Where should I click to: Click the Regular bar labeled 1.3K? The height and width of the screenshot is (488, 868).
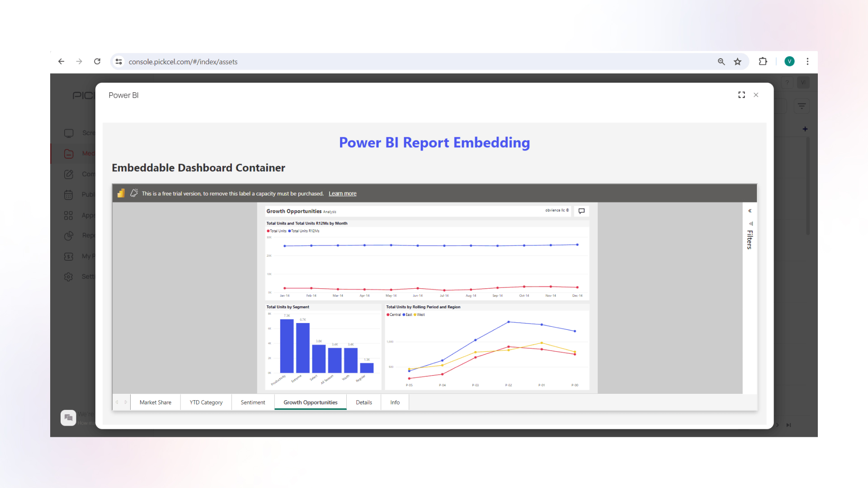pyautogui.click(x=367, y=368)
